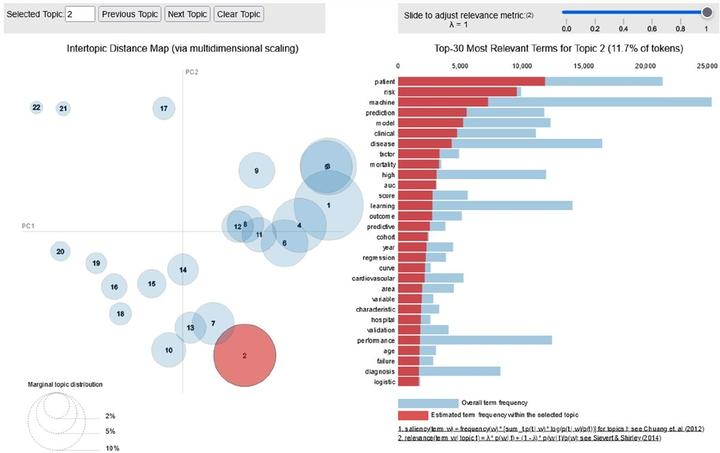Select topic bubble 22

36,107
